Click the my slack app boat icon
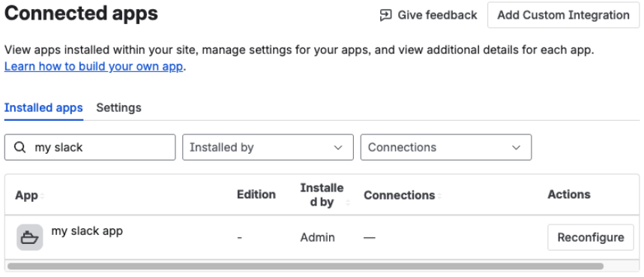This screenshot has height=277, width=644. [x=29, y=237]
